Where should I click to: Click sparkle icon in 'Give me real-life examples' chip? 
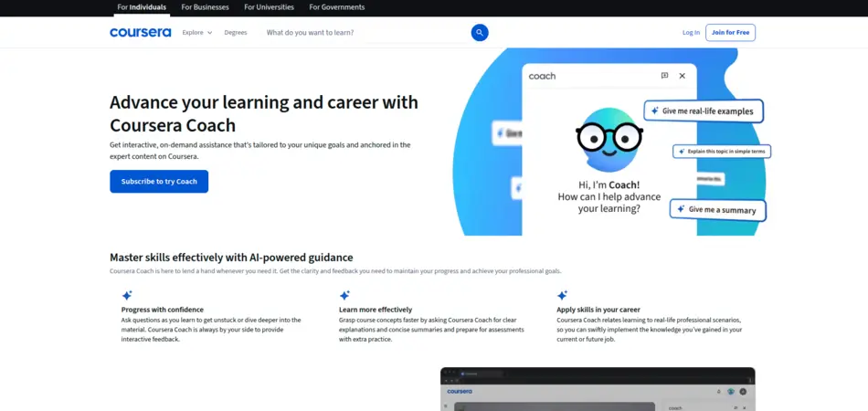point(654,111)
